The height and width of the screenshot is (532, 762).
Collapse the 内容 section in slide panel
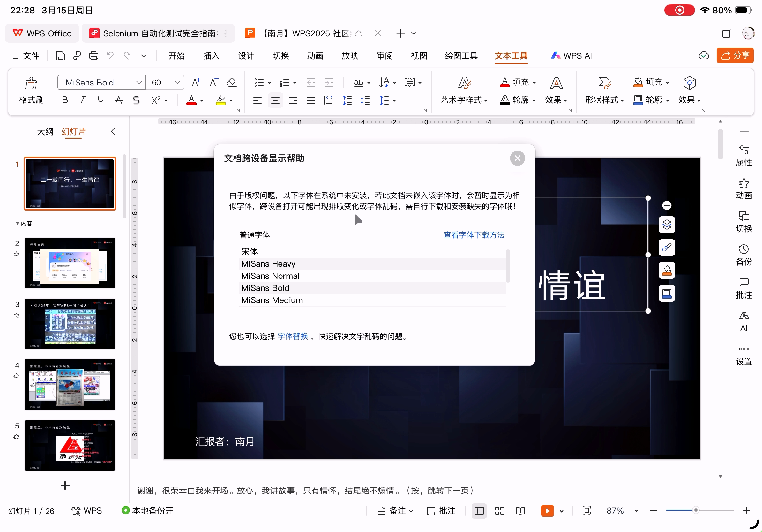coord(17,224)
